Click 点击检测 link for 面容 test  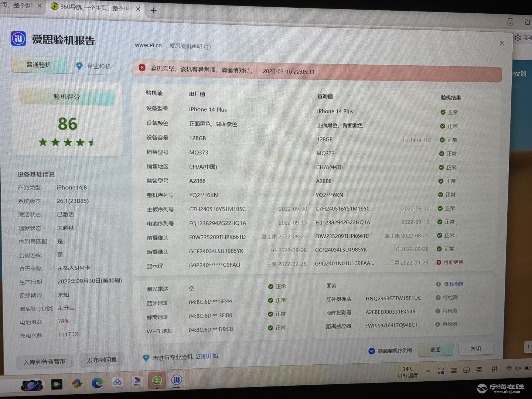tap(453, 284)
